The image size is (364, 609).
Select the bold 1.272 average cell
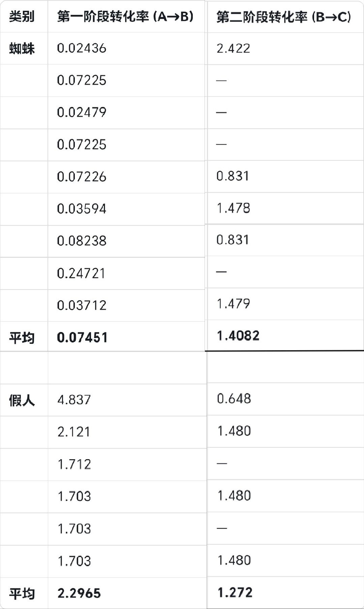point(235,592)
